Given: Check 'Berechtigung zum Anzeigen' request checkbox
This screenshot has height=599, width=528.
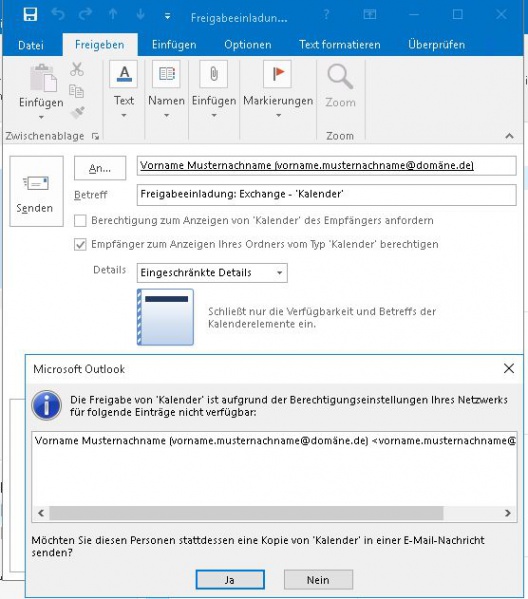Looking at the screenshot, I should [80, 221].
